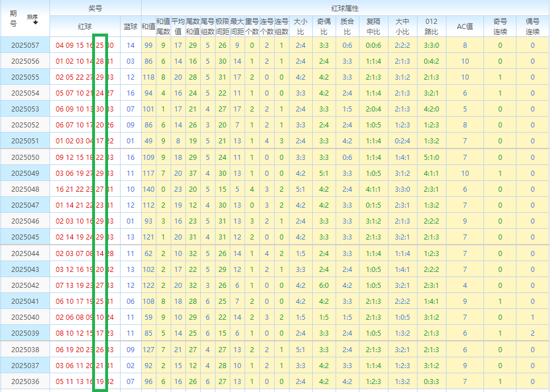The width and height of the screenshot is (550, 392).
Task: Click the 和值尾数 column header
Action: pos(163,26)
